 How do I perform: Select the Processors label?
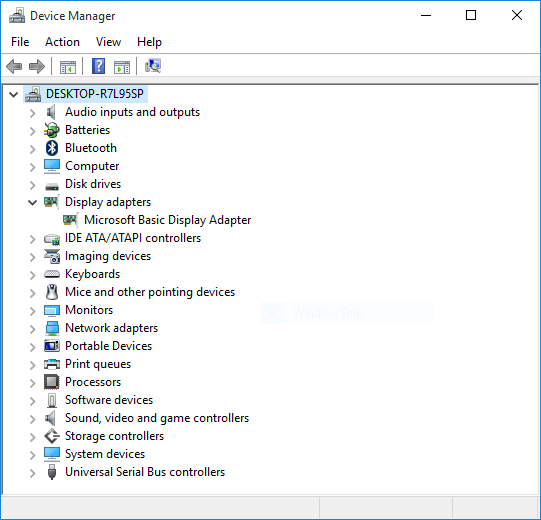pyautogui.click(x=93, y=382)
